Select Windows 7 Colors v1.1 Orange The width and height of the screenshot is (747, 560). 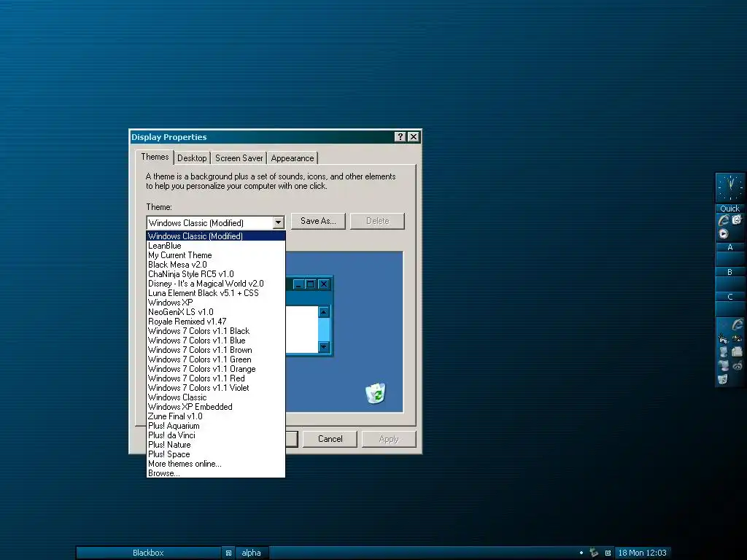pos(216,369)
